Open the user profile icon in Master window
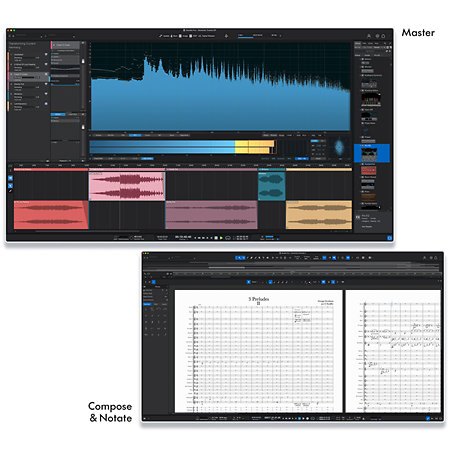The height and width of the screenshot is (450, 450). coord(369,36)
